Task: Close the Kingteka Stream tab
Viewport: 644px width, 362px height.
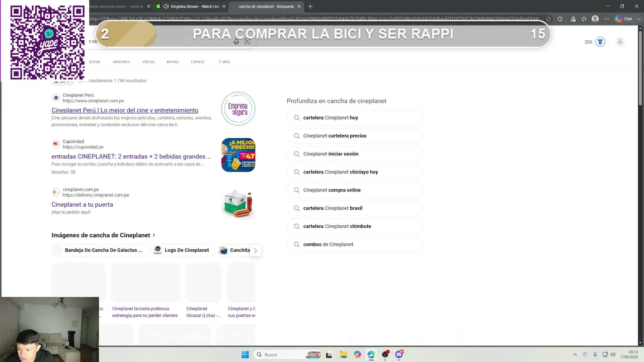Action: point(223,7)
